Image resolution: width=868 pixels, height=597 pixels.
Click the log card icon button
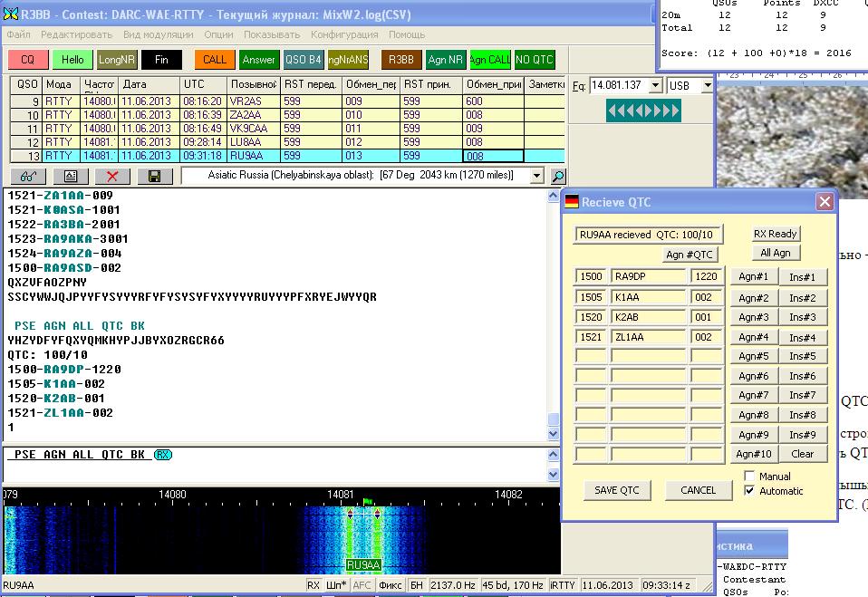[70, 177]
